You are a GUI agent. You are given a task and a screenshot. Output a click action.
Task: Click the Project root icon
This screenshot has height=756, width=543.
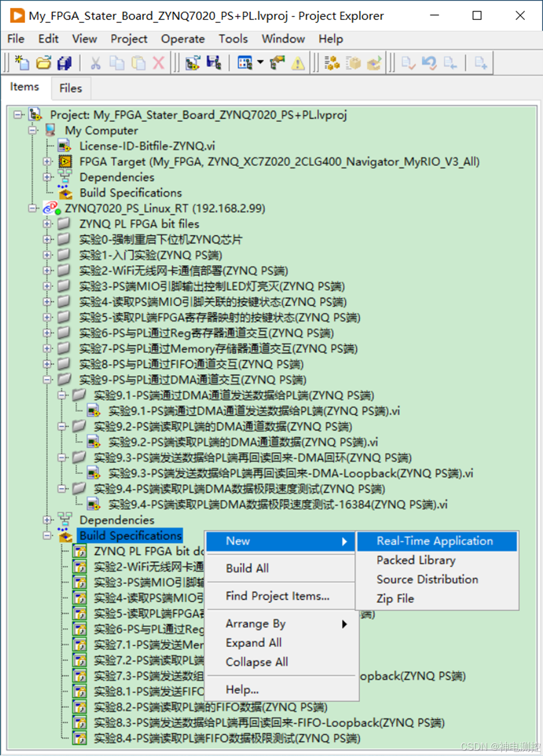click(35, 114)
